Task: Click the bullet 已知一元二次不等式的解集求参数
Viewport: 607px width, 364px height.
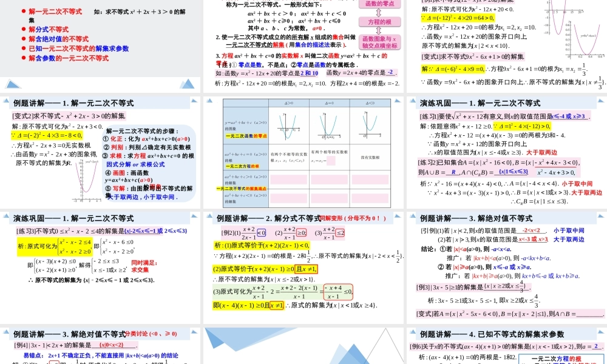Action: [78, 49]
